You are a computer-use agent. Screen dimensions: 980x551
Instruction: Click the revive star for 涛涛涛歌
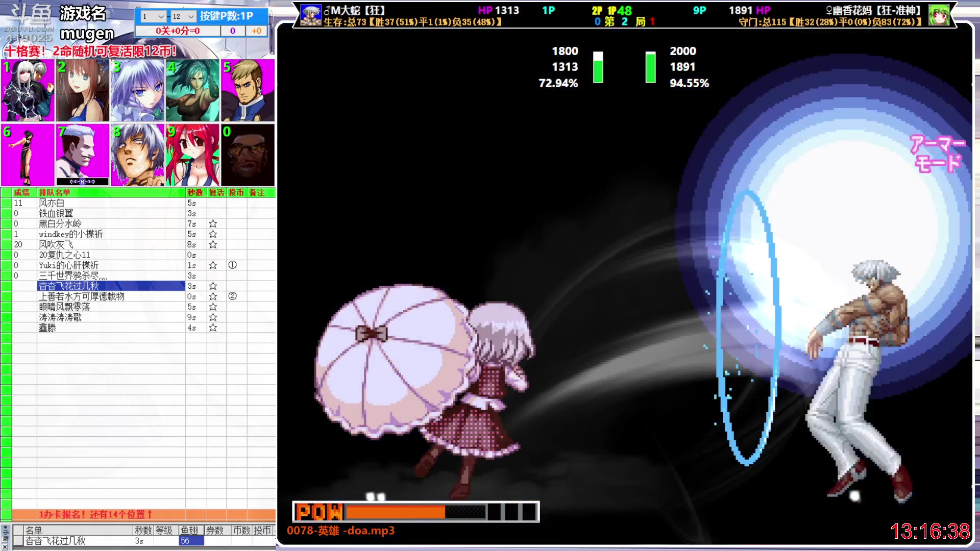tap(213, 317)
